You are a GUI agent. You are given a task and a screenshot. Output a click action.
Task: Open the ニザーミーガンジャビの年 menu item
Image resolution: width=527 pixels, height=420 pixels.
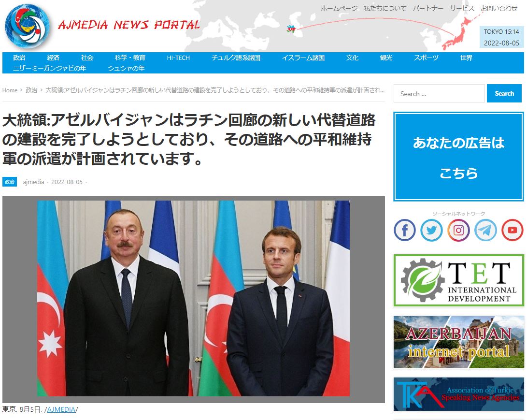50,68
